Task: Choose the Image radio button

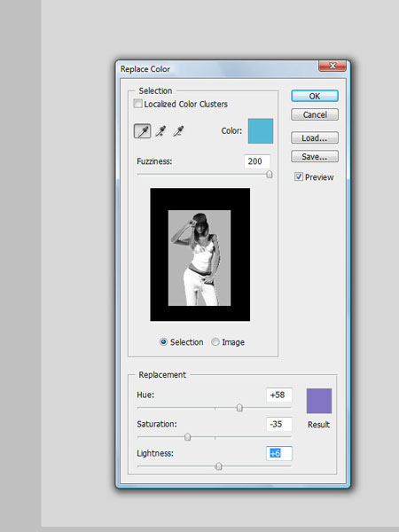Action: (x=215, y=342)
